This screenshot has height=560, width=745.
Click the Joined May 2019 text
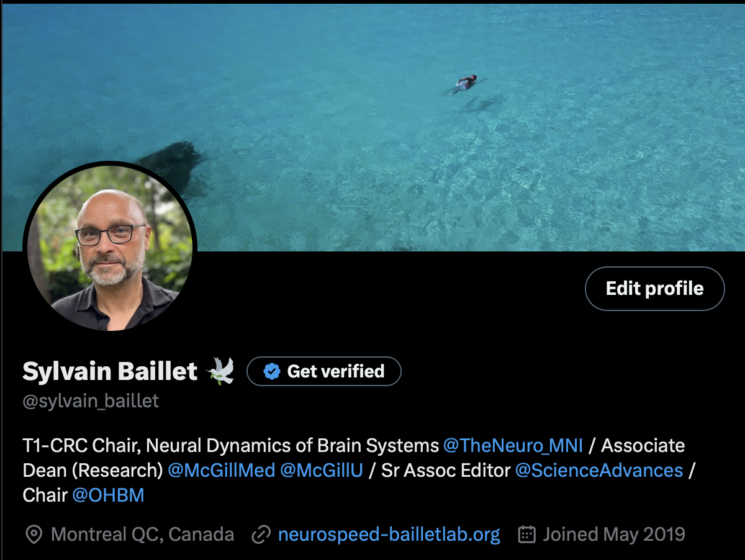(x=614, y=535)
